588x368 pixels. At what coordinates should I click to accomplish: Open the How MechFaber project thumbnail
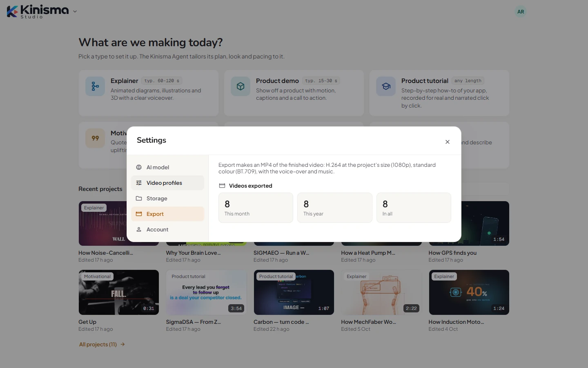[x=381, y=292]
